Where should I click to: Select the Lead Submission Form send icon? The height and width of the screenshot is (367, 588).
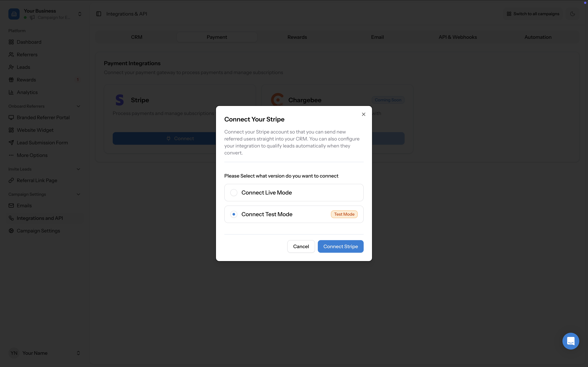click(x=11, y=142)
